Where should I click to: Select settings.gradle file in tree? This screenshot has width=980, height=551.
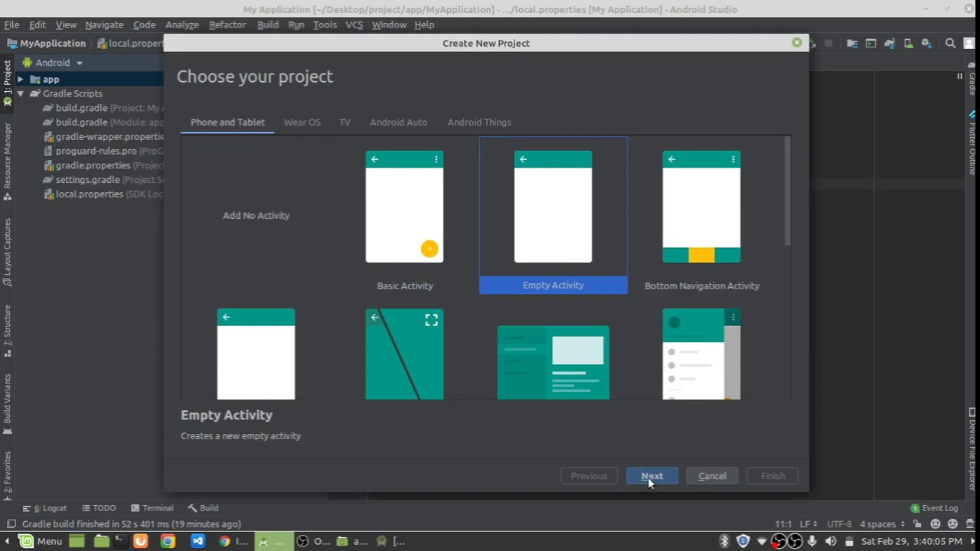pos(103,180)
